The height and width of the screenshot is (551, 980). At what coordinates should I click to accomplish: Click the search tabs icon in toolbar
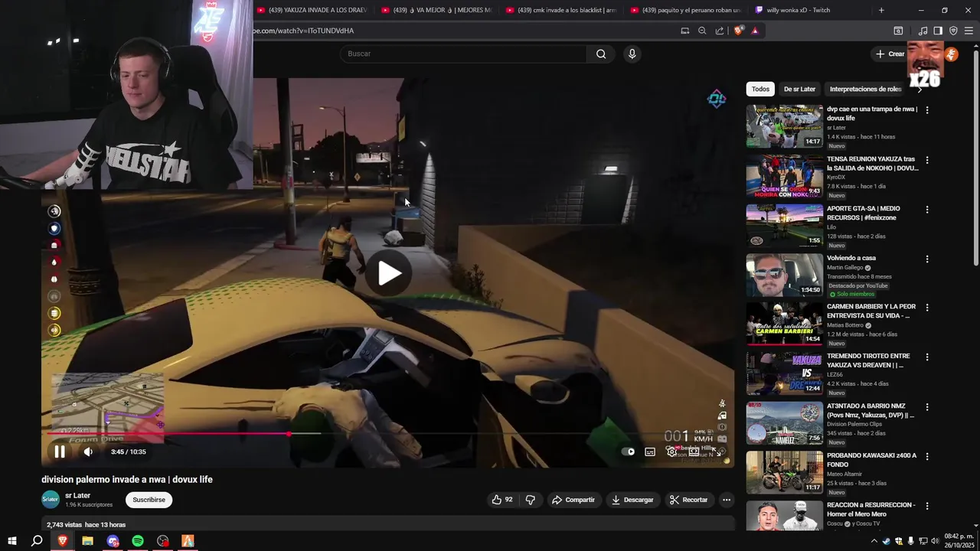pos(898,31)
